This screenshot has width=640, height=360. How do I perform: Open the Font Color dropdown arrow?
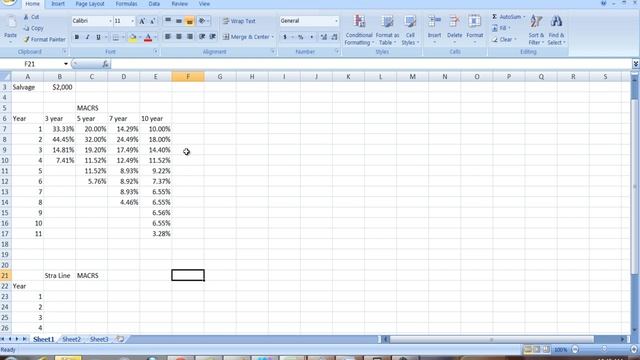coord(156,38)
